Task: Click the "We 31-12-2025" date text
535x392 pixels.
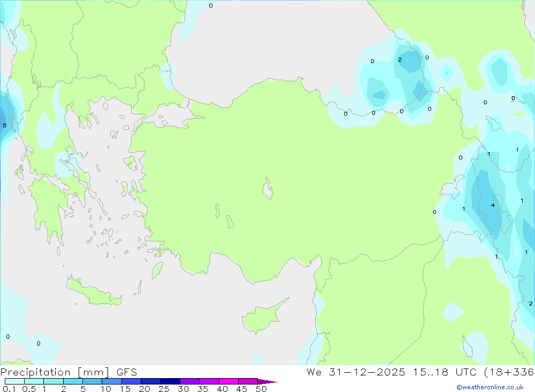Action: pos(356,372)
